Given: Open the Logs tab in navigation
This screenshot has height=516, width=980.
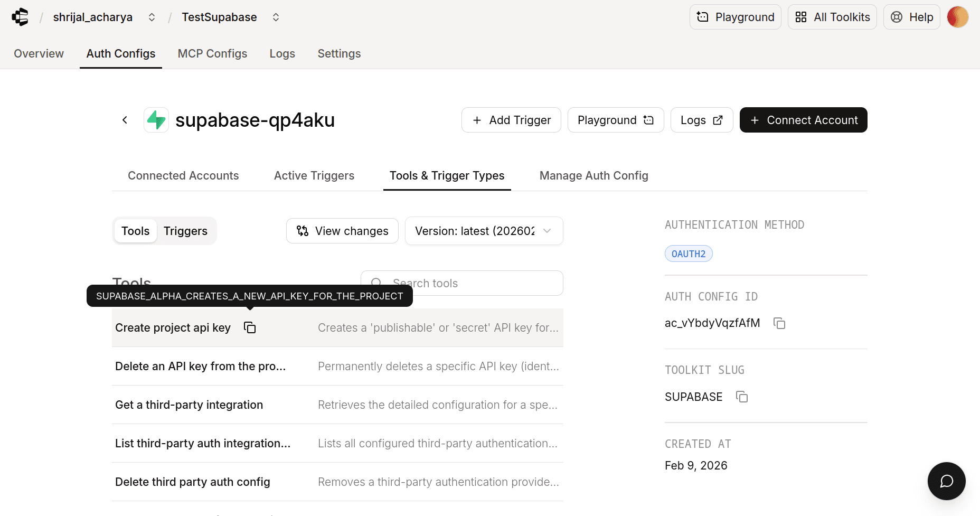Looking at the screenshot, I should pos(282,53).
